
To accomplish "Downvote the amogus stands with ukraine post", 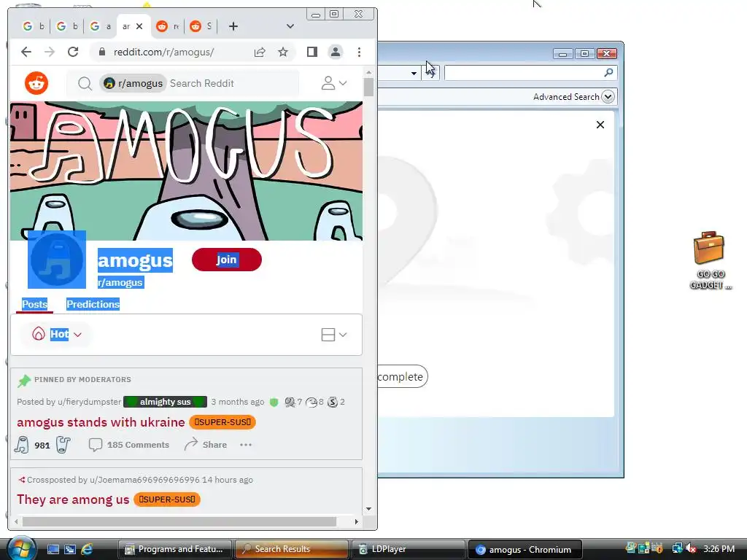I will tap(63, 445).
